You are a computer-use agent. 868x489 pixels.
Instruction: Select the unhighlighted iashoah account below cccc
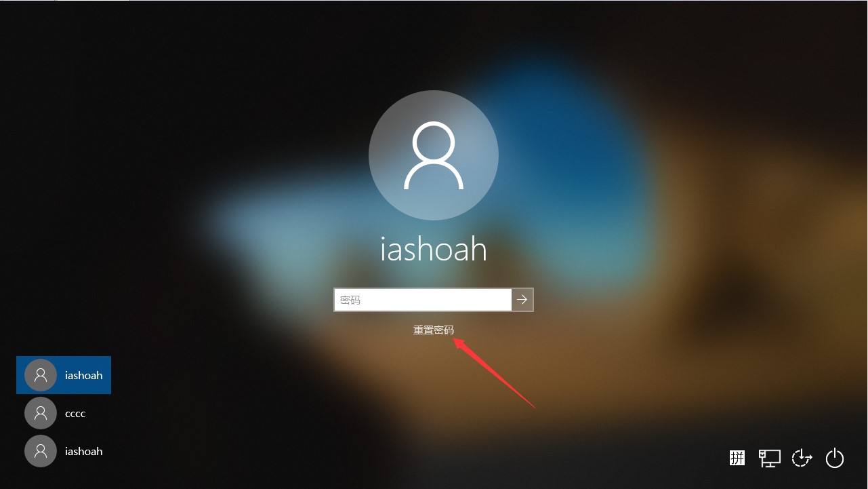64,451
